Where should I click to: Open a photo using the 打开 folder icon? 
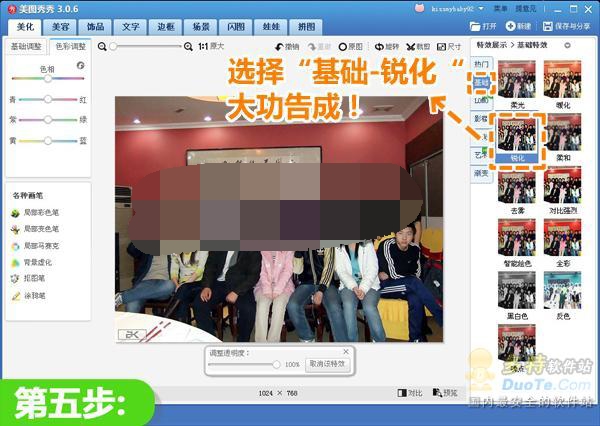(483, 26)
